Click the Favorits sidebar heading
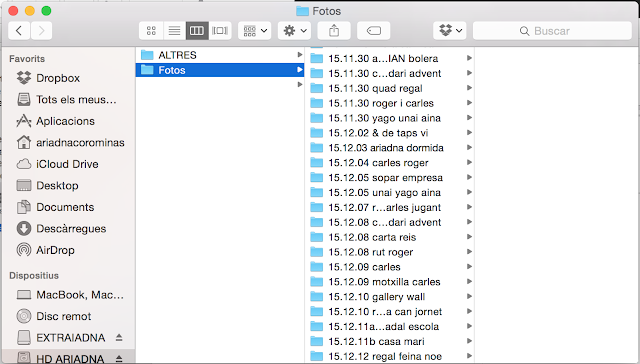Screen dimensions: 640x364 point(27,59)
